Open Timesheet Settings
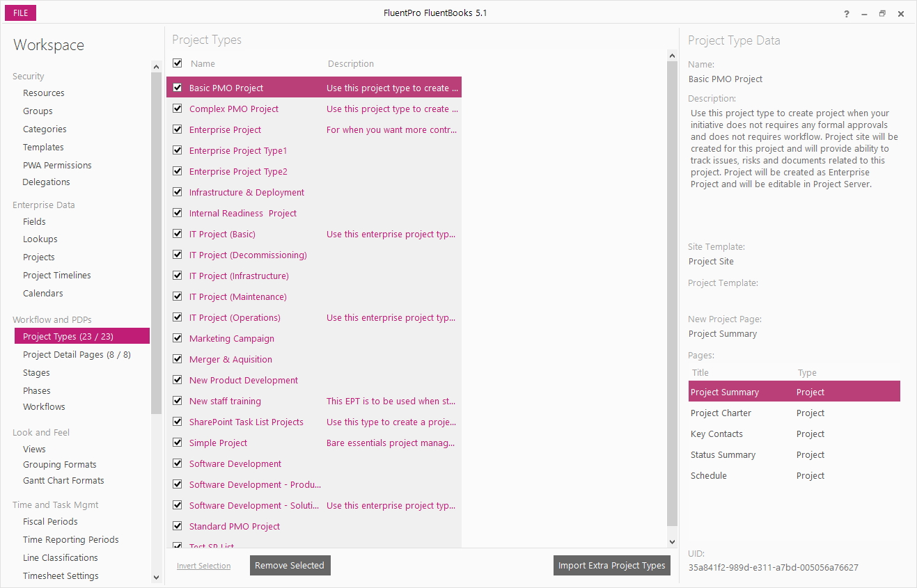Image resolution: width=917 pixels, height=588 pixels. pos(61,576)
